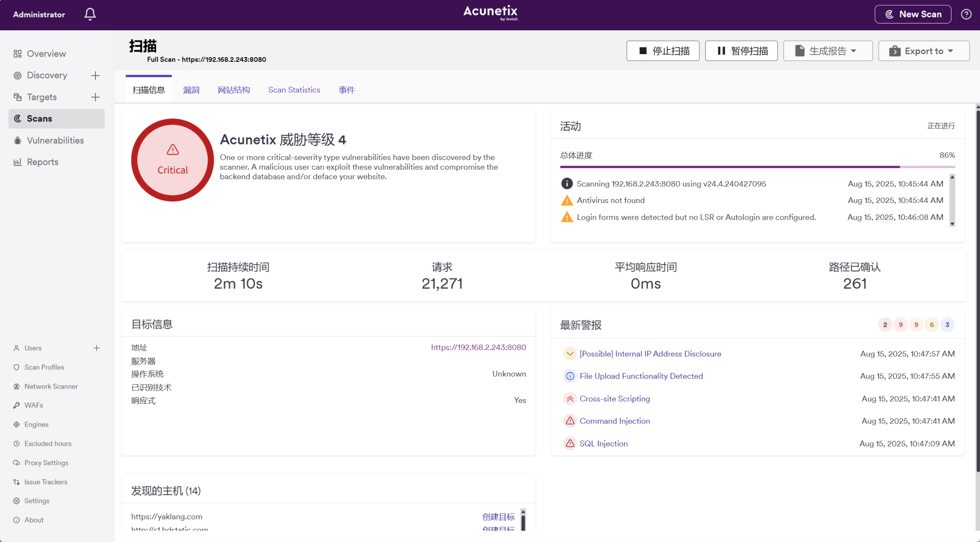Screen dimensions: 980x542
Task: Click the overall progress bar
Action: [x=757, y=167]
